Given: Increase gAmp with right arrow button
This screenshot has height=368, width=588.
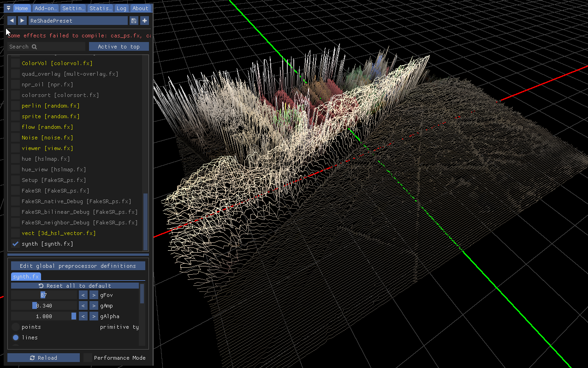Looking at the screenshot, I should pos(94,306).
